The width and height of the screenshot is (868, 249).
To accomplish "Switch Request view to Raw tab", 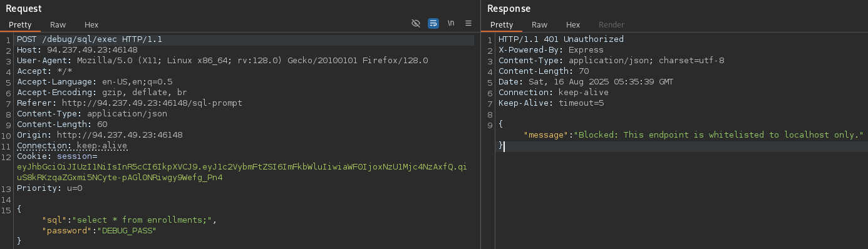I will click(58, 25).
